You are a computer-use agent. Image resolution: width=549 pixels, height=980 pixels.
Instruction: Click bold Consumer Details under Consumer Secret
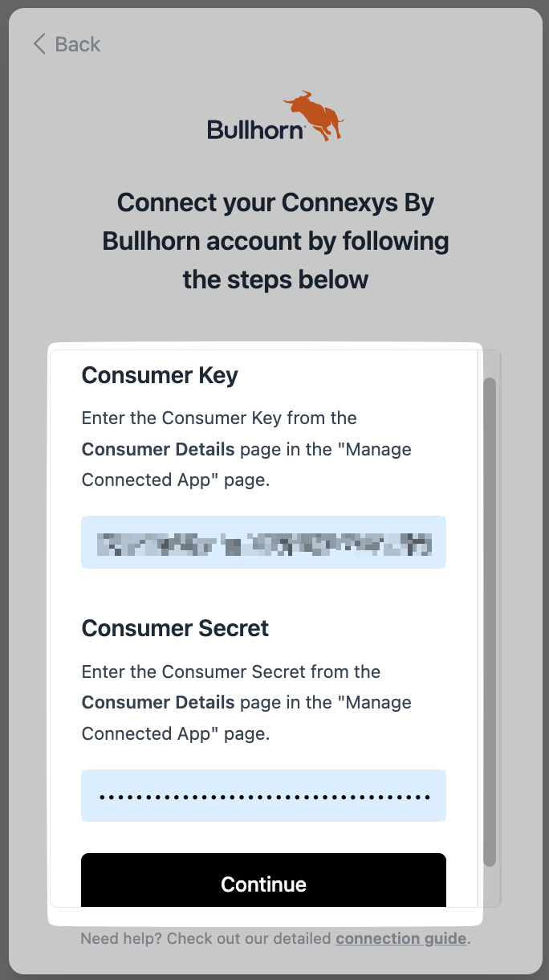158,702
